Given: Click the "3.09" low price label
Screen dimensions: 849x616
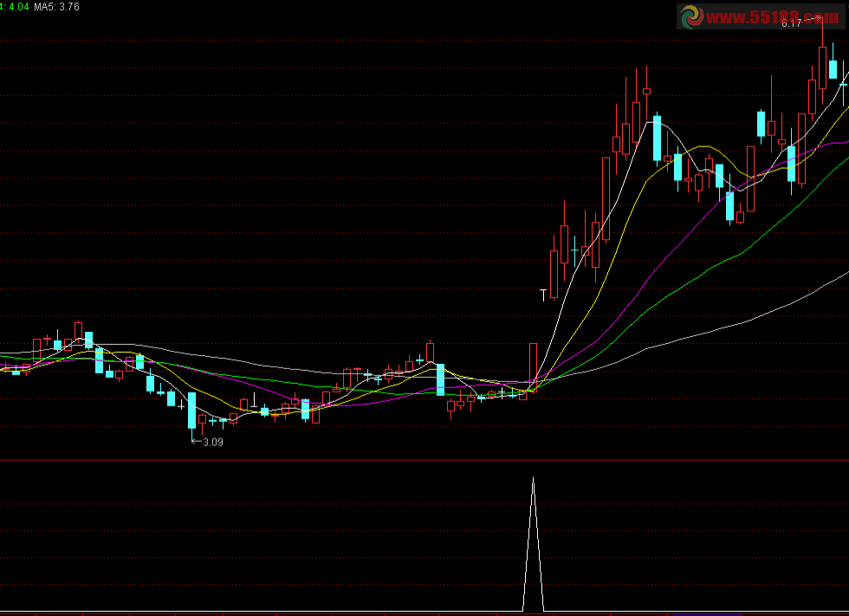Looking at the screenshot, I should (x=213, y=442).
